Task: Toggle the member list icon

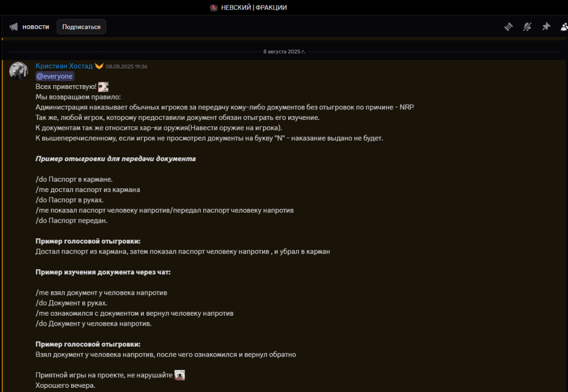Action: (564, 27)
